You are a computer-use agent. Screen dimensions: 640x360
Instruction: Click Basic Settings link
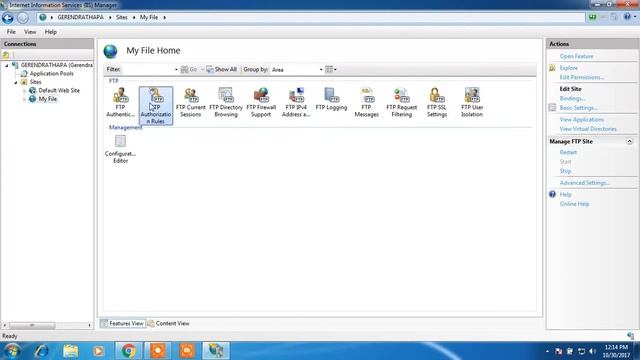[x=578, y=108]
